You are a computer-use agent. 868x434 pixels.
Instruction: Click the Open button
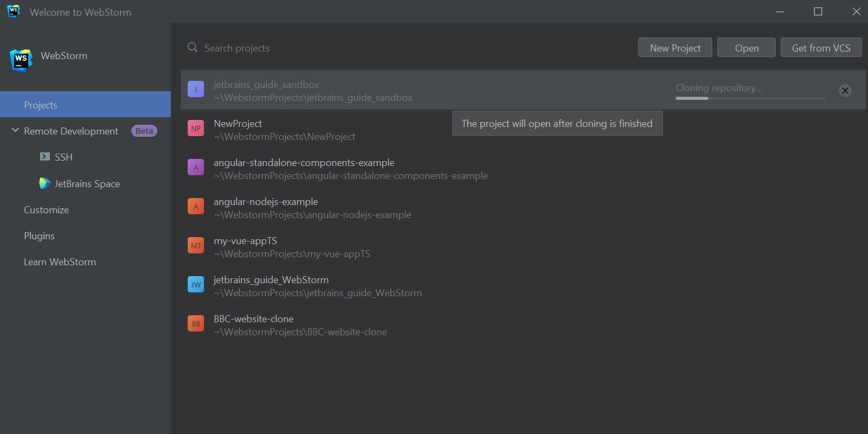pyautogui.click(x=746, y=48)
